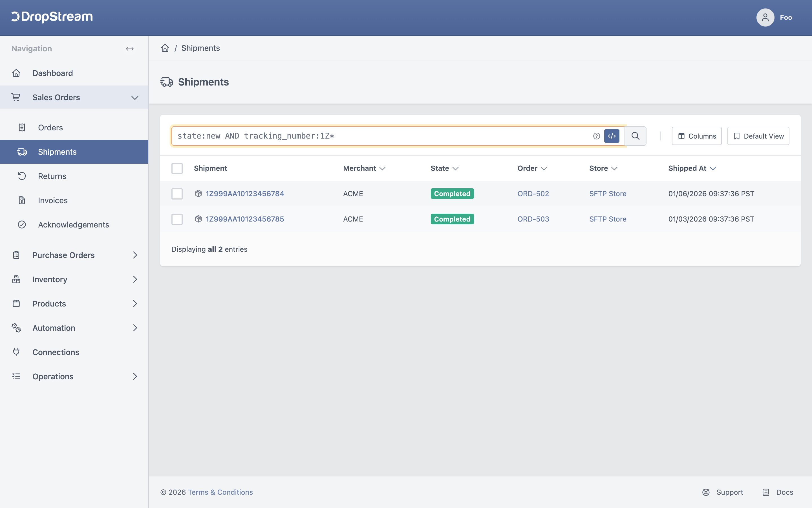Open shipment link 1Z999AA10123456785
The image size is (812, 508).
coord(245,219)
